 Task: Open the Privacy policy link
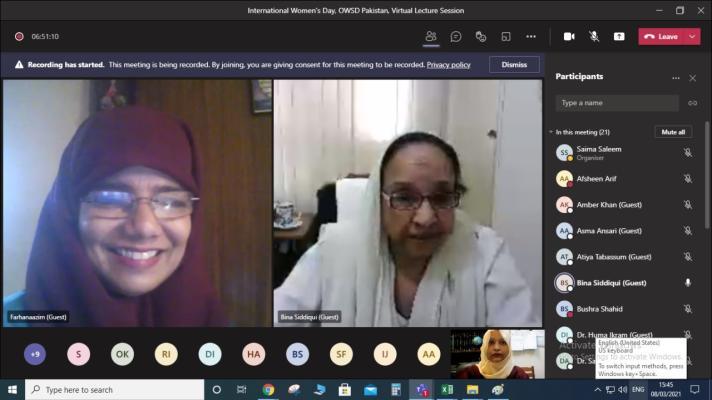click(448, 64)
